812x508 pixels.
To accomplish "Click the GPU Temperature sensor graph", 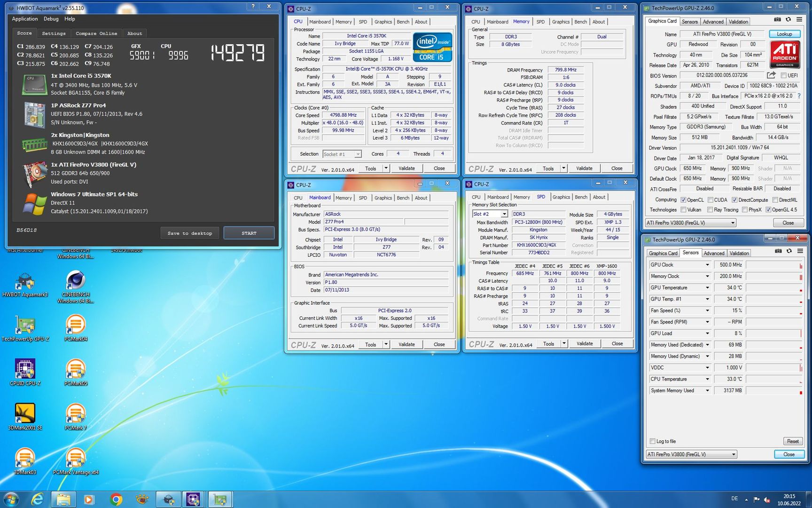I will click(x=774, y=287).
